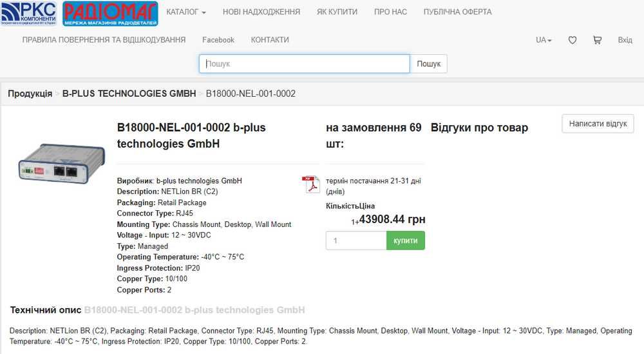Click the Виробник: b-plus technologies GmbH line
644x354 pixels.
(x=180, y=181)
